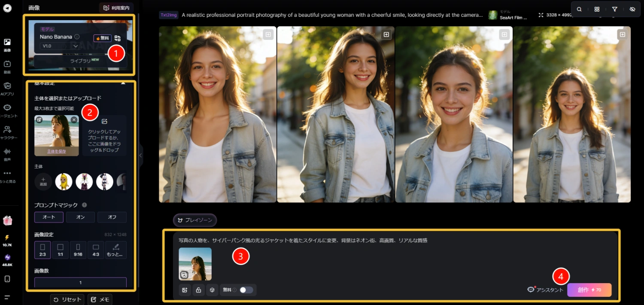Screen dimensions: 644x305
Task: Open the character (キャラクター) sidebar section
Action: 7,132
